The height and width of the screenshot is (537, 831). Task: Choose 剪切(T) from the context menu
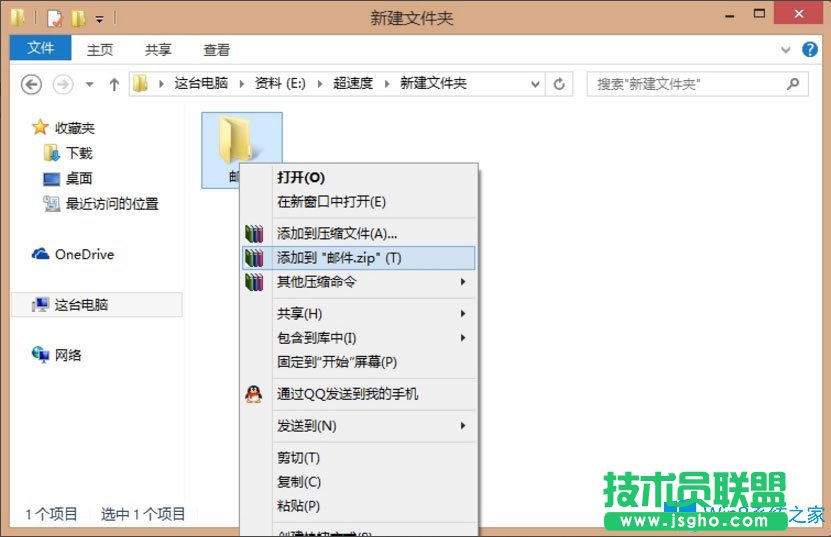point(359,457)
